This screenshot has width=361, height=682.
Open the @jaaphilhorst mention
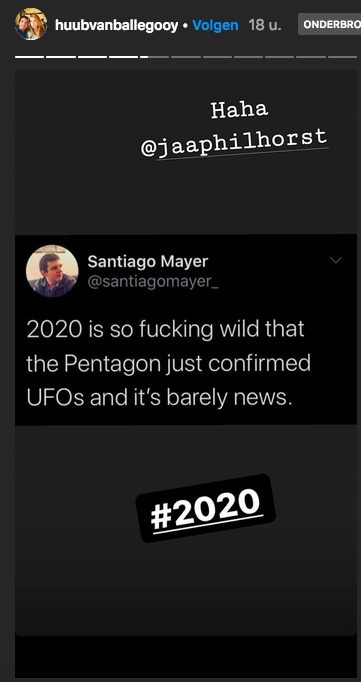[234, 143]
